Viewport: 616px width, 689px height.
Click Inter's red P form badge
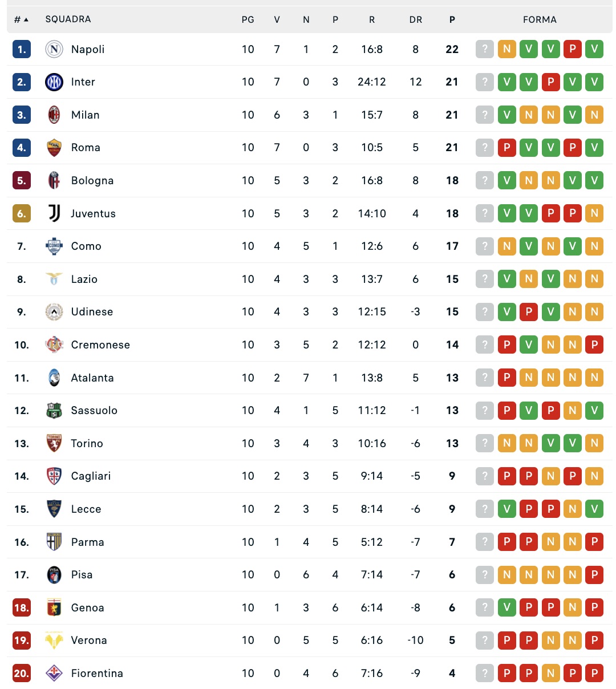point(550,82)
